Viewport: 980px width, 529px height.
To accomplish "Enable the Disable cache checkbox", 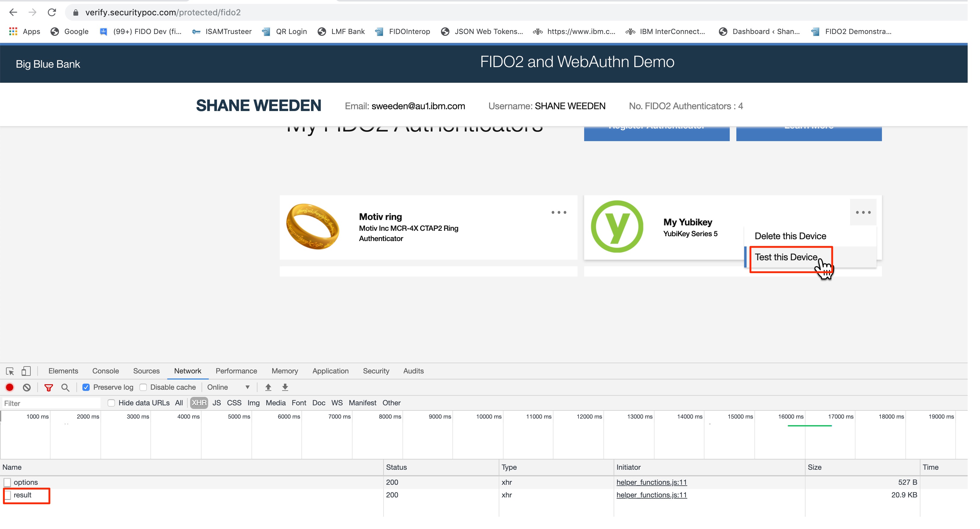I will point(143,387).
